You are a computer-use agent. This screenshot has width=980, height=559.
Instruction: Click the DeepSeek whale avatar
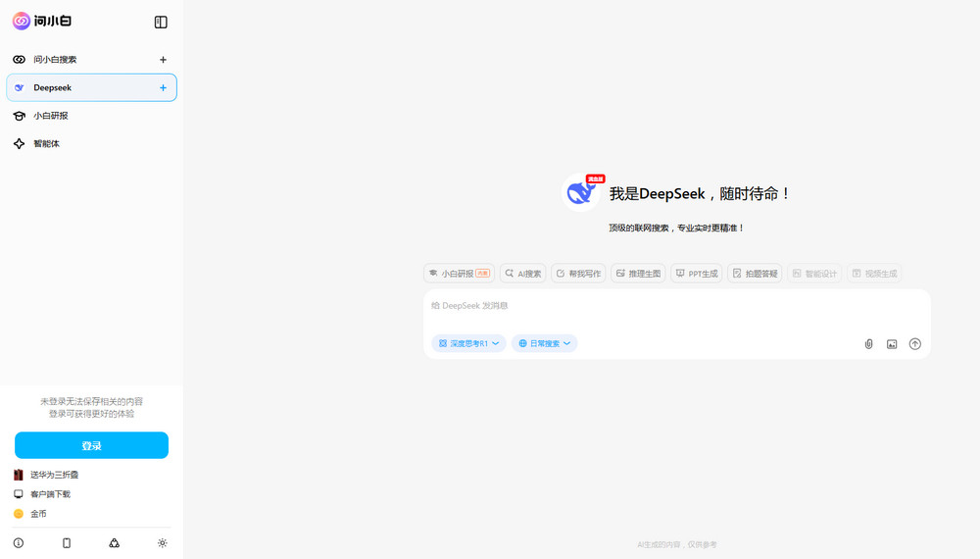point(581,192)
